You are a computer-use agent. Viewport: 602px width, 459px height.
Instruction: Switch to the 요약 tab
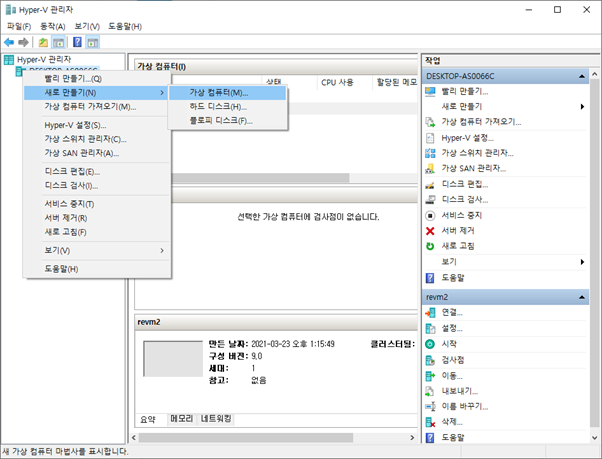point(148,419)
